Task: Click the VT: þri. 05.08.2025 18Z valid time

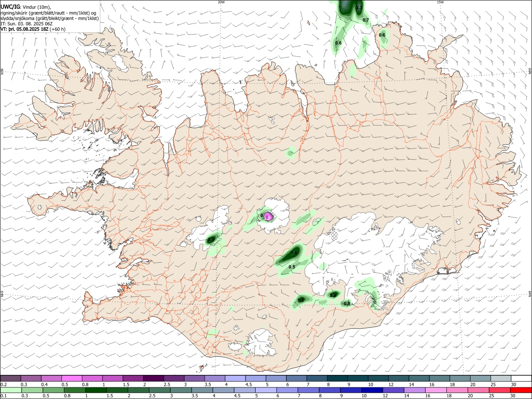Action: pos(33,29)
